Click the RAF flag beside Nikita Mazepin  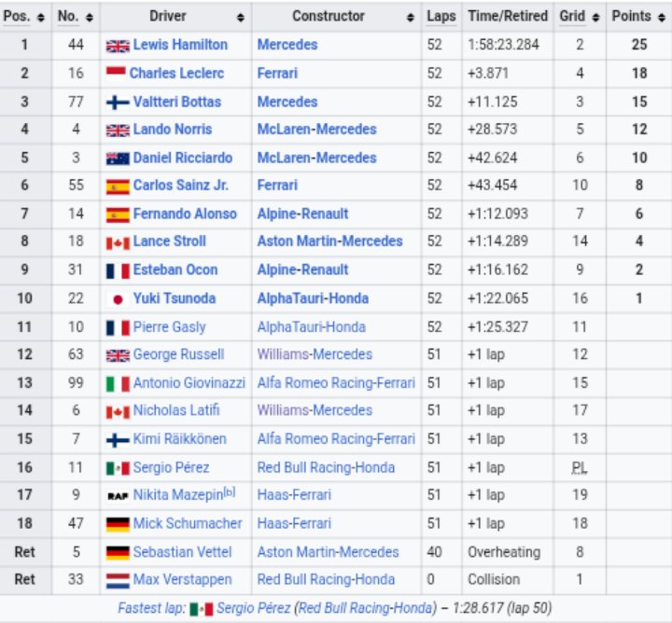[118, 496]
